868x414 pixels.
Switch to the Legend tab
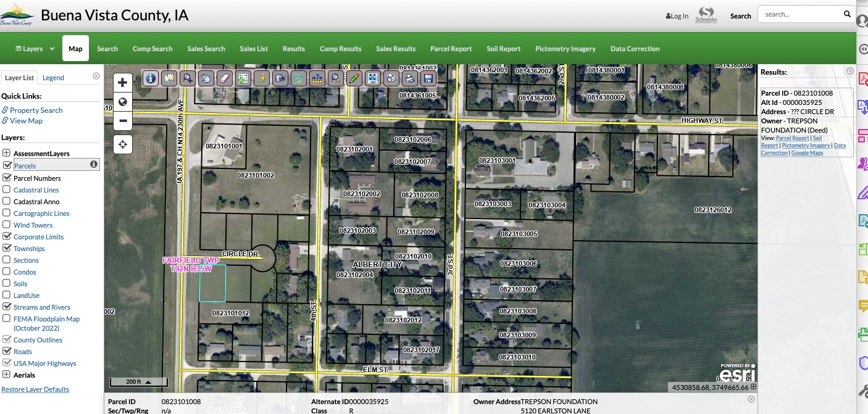(53, 78)
